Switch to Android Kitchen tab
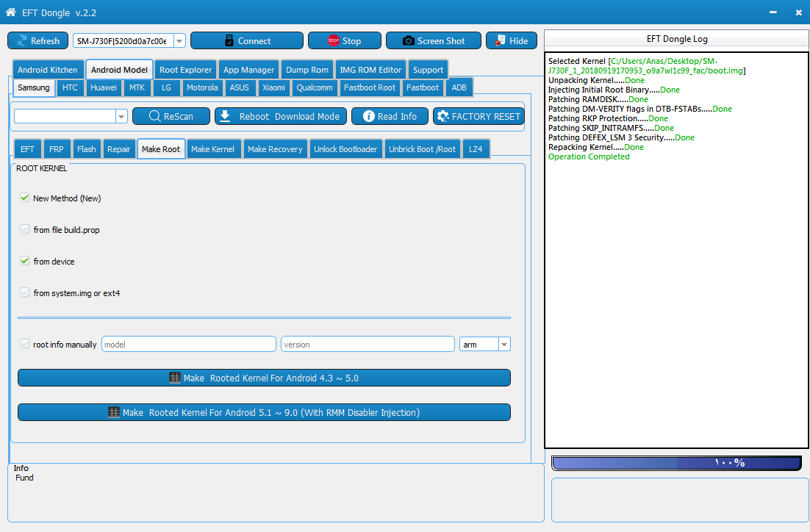The width and height of the screenshot is (810, 532). point(48,70)
